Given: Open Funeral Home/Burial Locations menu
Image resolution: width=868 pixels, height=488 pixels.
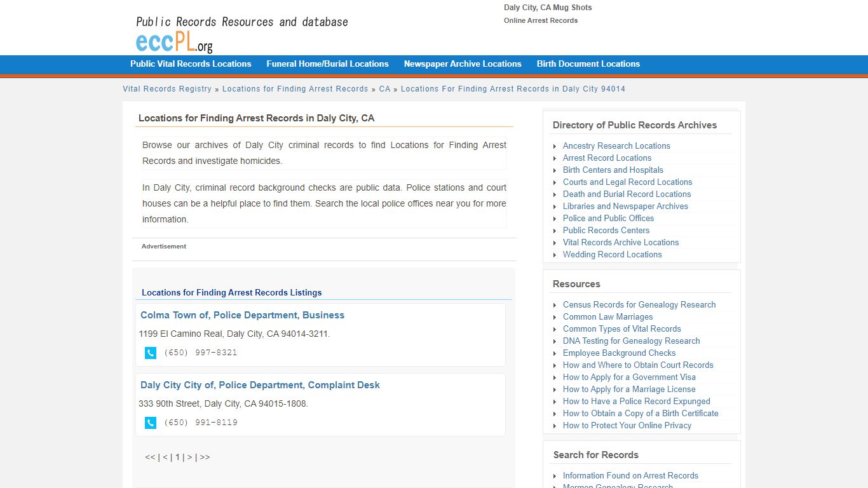Looking at the screenshot, I should pyautogui.click(x=327, y=64).
